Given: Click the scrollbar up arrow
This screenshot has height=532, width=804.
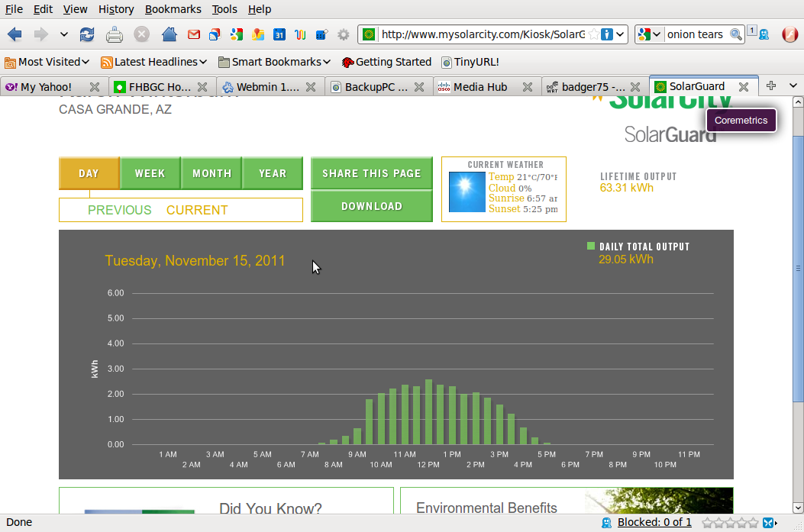Looking at the screenshot, I should [x=798, y=102].
